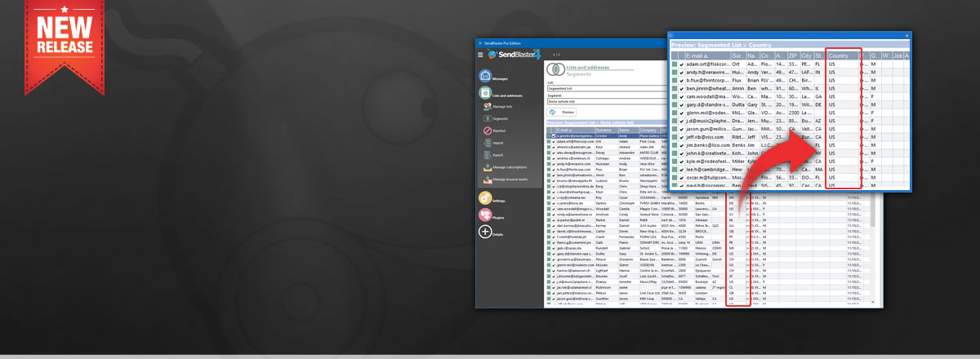Screen dimensions: 980x359
Task: Click the Export icon in sidebar
Action: [x=488, y=155]
